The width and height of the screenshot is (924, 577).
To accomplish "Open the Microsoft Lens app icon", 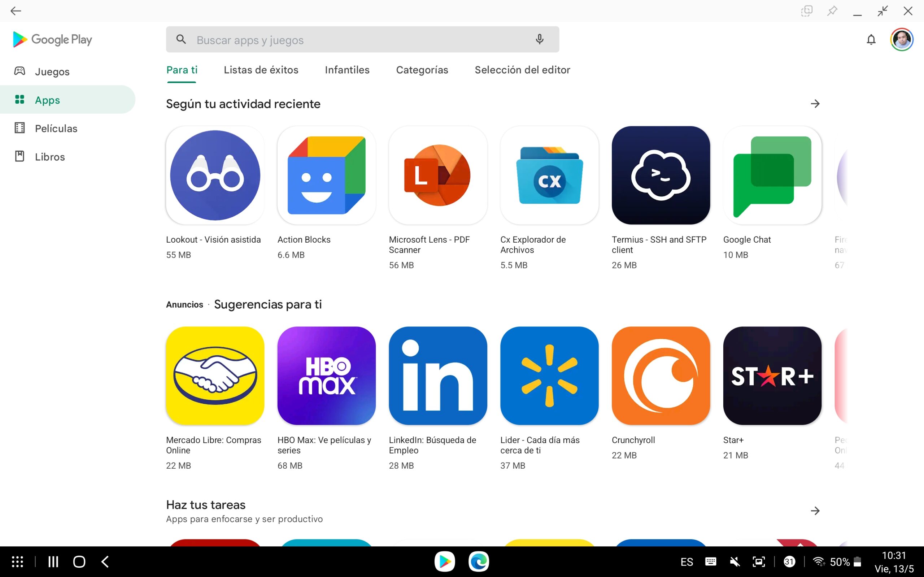I will tap(438, 175).
